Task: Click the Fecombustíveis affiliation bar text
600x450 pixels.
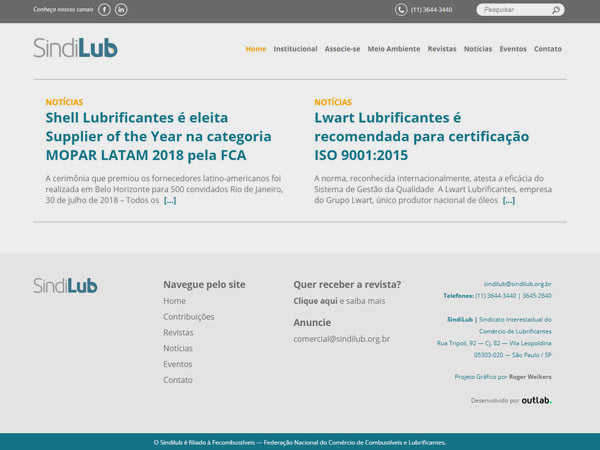Action: point(300,442)
